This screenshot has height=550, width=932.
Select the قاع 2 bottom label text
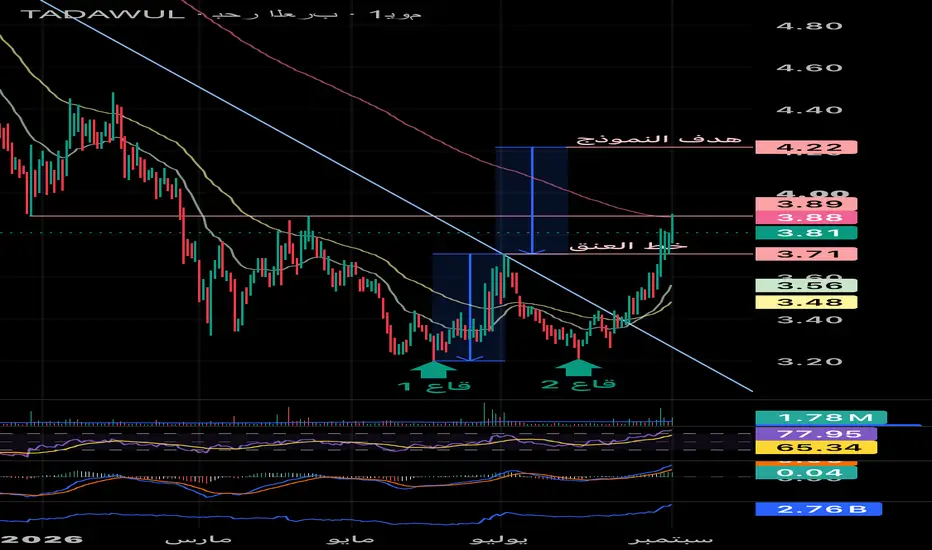tap(578, 384)
